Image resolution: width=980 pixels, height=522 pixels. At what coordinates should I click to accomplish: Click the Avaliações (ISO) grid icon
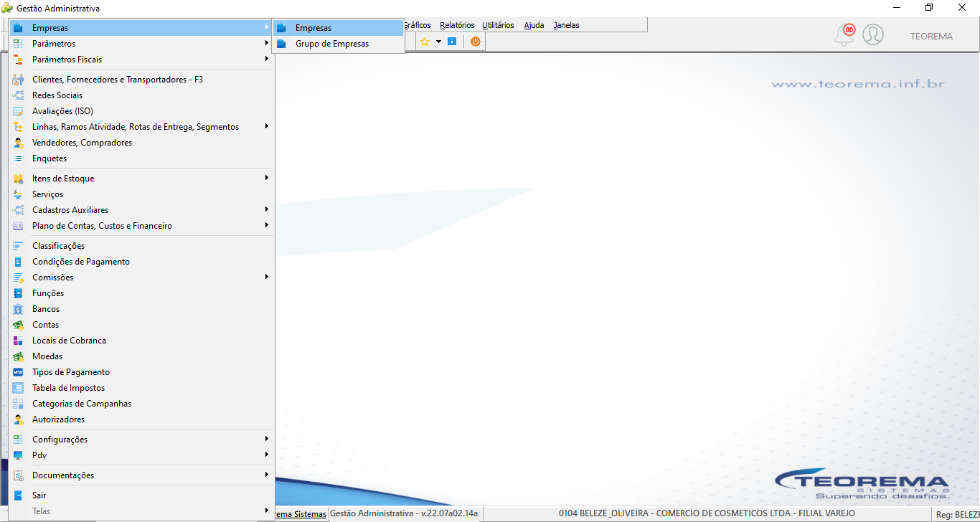point(18,111)
